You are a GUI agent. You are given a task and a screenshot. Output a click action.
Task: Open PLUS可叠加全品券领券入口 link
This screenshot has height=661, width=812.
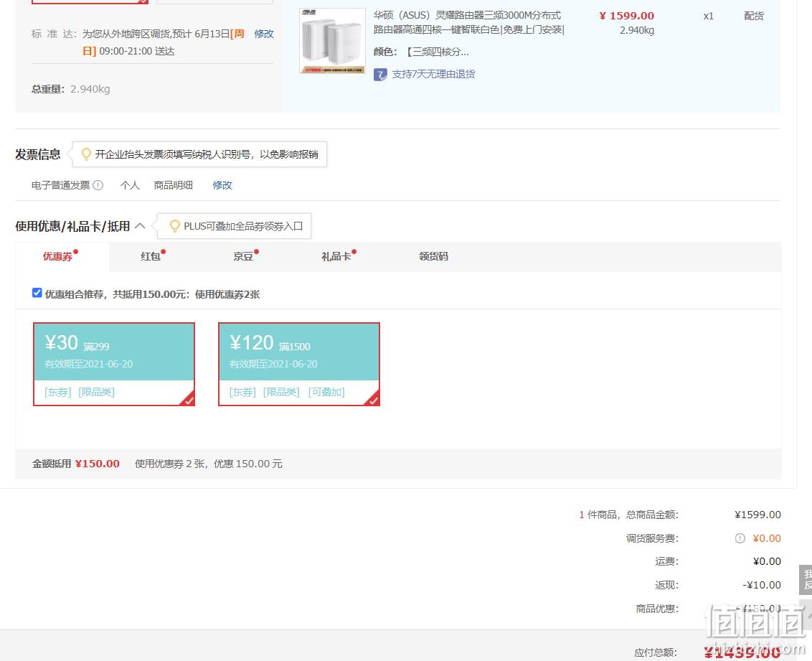tap(243, 226)
